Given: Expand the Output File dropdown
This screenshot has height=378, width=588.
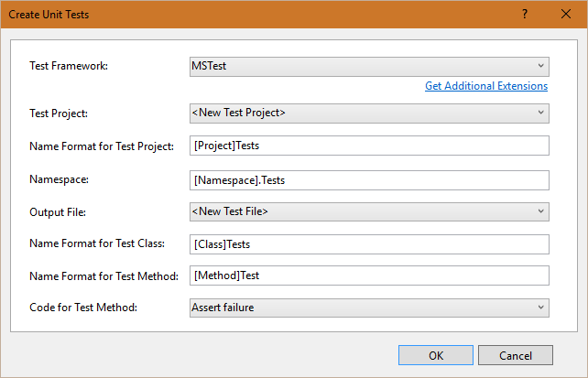Looking at the screenshot, I should pos(368,212).
